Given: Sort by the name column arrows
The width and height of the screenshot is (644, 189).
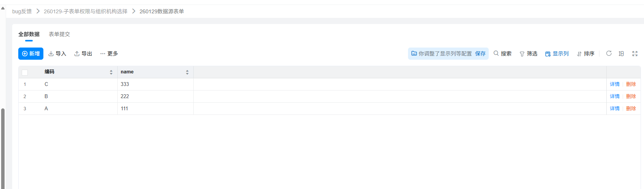Looking at the screenshot, I should point(187,72).
